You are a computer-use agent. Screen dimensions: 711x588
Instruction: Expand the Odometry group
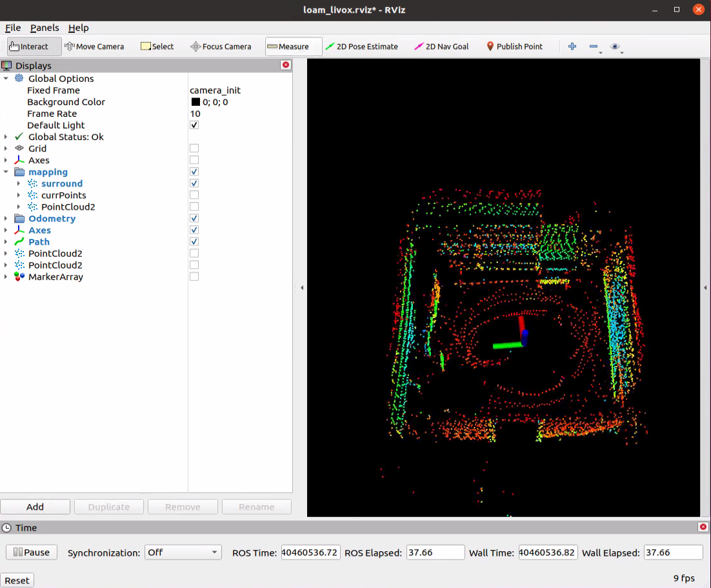[x=6, y=219]
